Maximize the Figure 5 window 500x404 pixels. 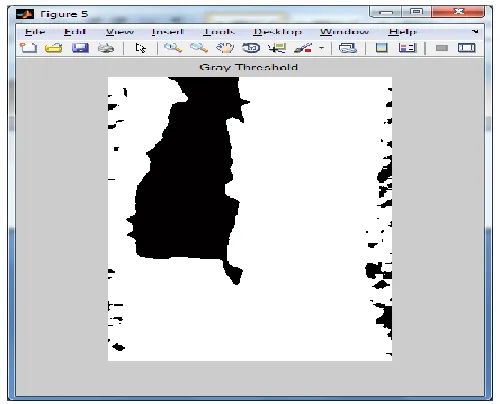click(x=416, y=12)
